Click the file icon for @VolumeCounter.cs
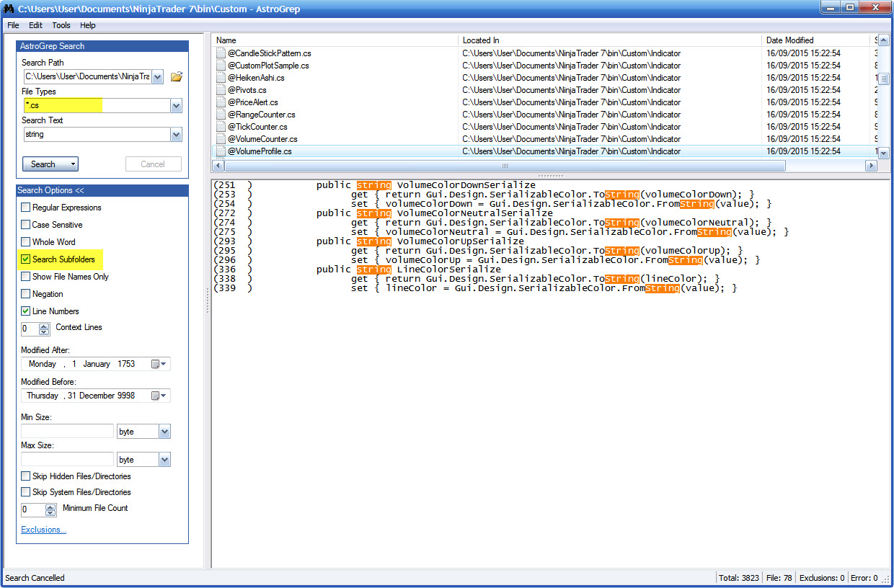This screenshot has width=894, height=588. click(221, 139)
